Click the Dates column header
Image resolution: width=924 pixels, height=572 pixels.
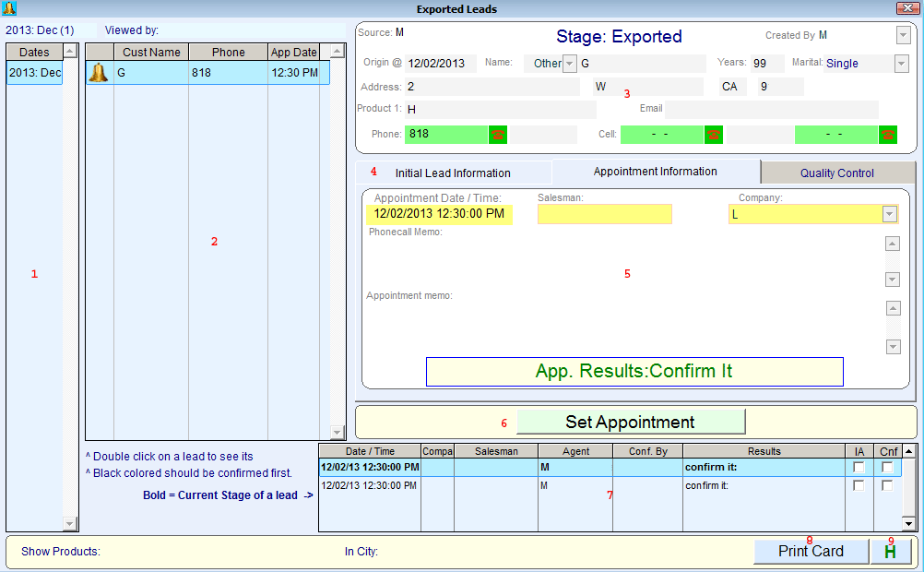[x=34, y=52]
